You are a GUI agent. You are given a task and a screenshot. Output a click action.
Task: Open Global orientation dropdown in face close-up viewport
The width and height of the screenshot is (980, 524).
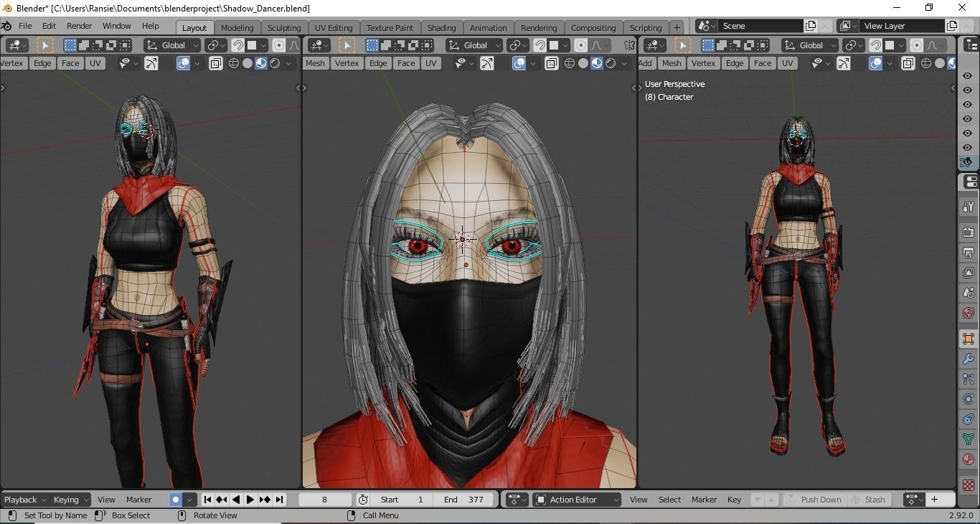click(x=475, y=45)
